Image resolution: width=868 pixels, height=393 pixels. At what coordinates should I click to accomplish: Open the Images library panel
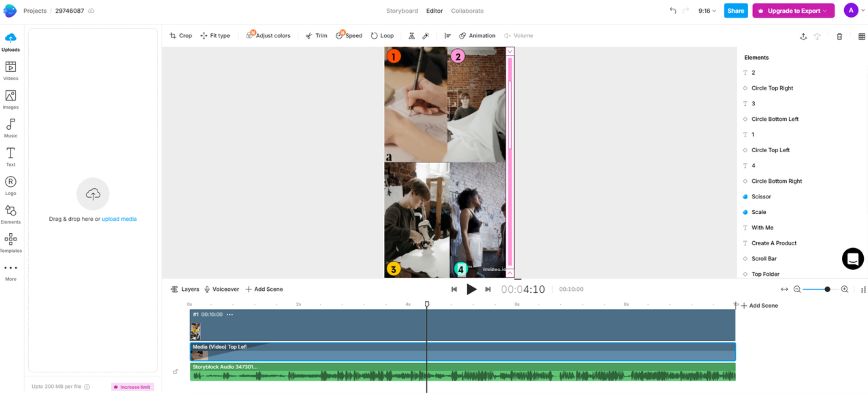(10, 100)
